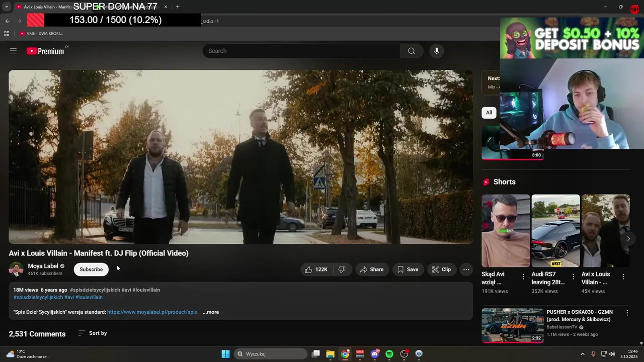Open options for the GZMN video

[x=627, y=313]
